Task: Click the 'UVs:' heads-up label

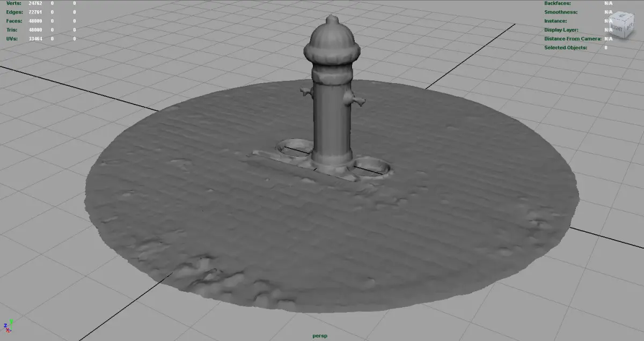Action: [x=11, y=39]
